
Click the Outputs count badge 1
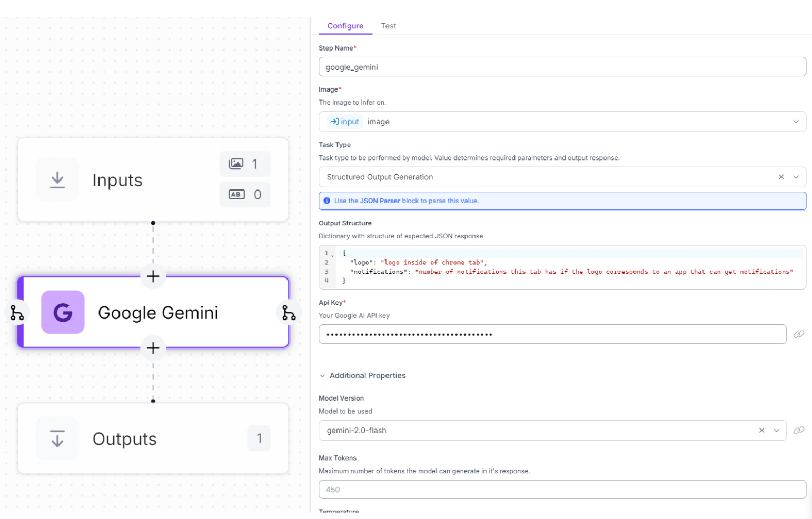point(259,438)
